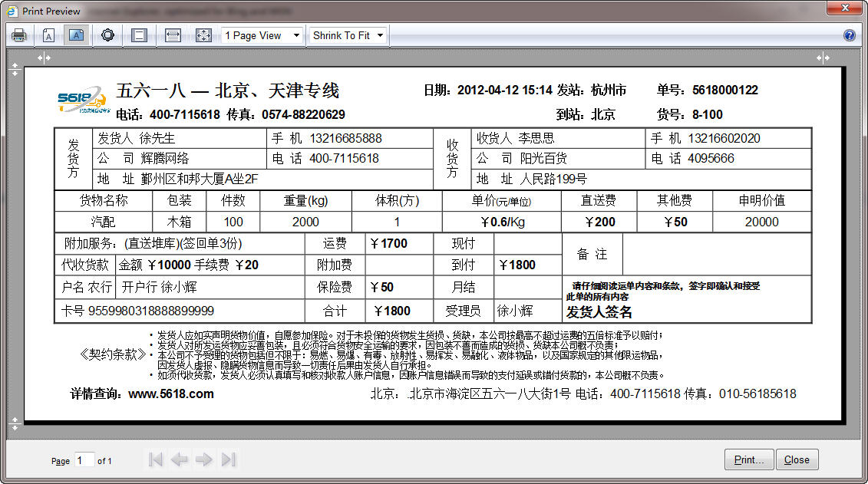This screenshot has width=868, height=484.
Task: Click the top-right horizontal margin adjust handle
Action: click(x=823, y=58)
